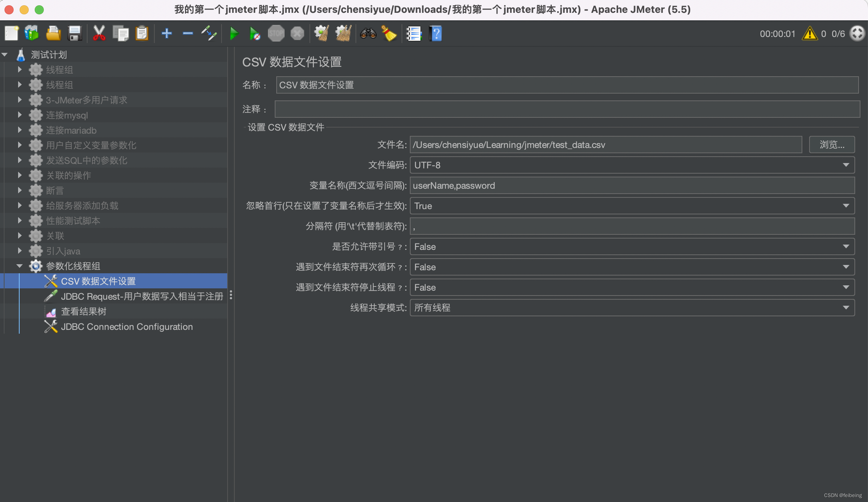This screenshot has width=868, height=502.
Task: Click the Toggle enable/disable icon
Action: tap(209, 33)
